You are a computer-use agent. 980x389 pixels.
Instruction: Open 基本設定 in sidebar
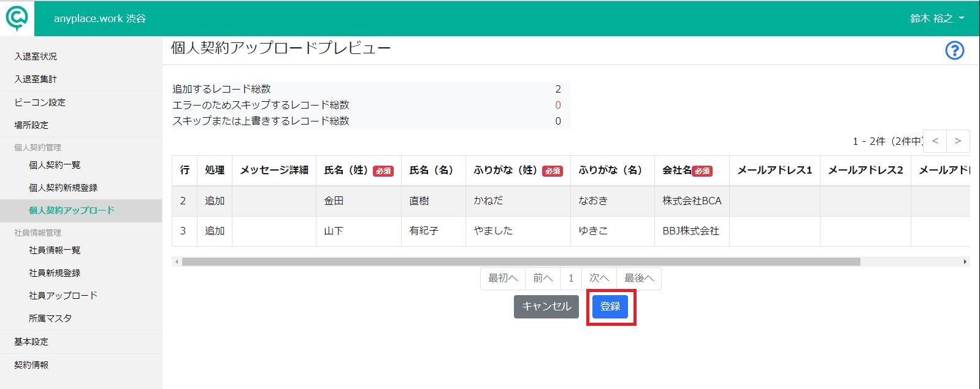31,342
